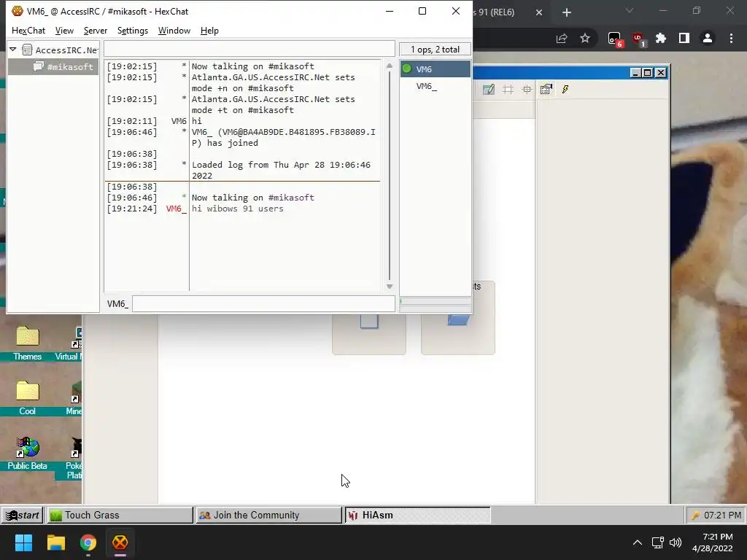This screenshot has width=747, height=560.
Task: Click the HiAsm center align toolbar icon
Action: point(527,89)
